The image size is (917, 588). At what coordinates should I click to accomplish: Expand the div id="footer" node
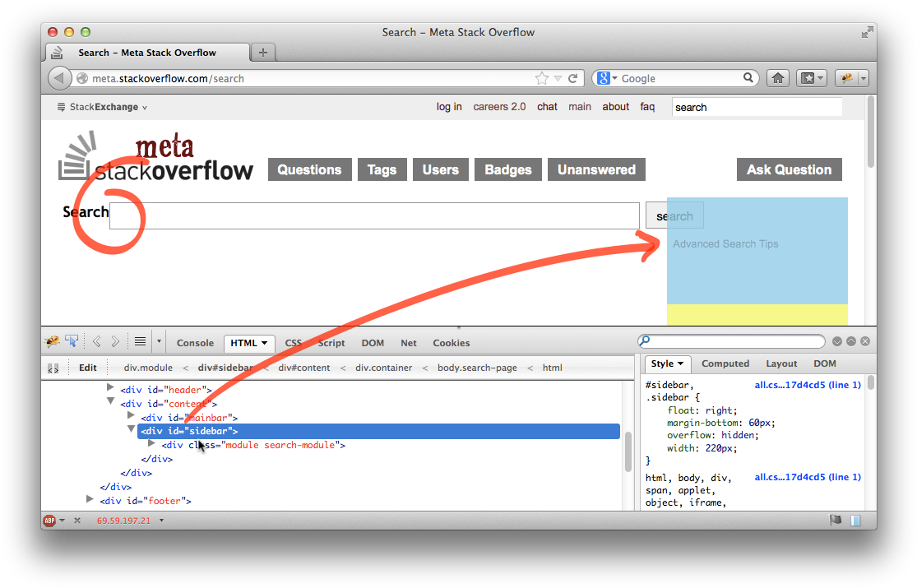(90, 499)
